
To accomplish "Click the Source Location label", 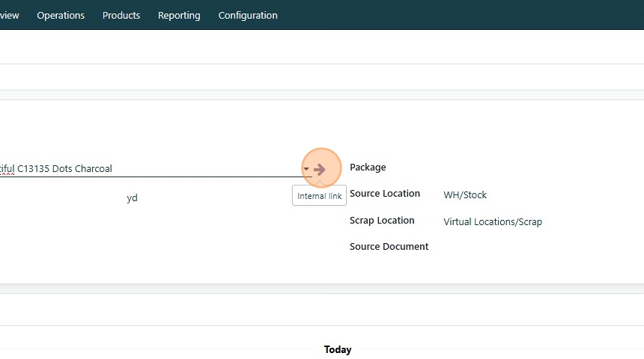I will coord(385,194).
